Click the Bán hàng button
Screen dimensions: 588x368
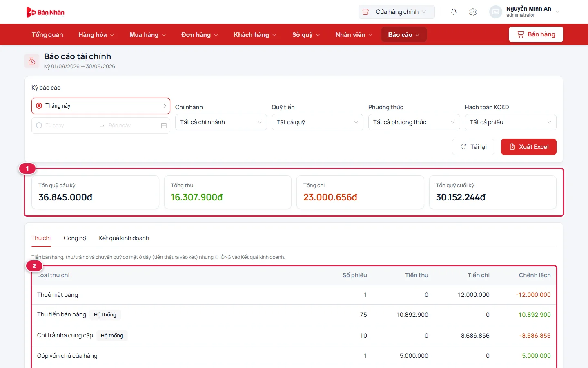point(536,34)
